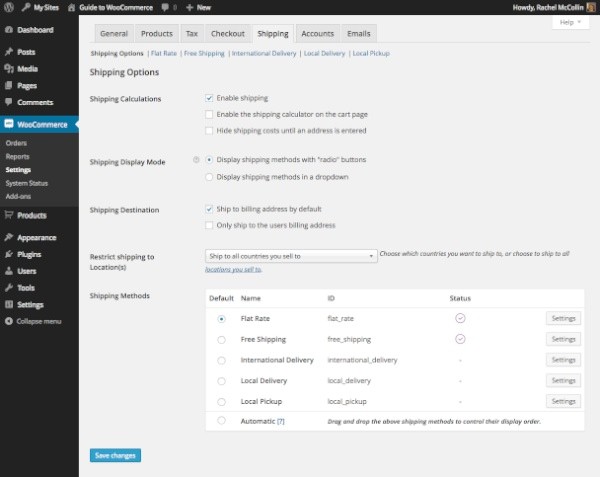Open the Checkout tab
The image size is (600, 477).
228,34
